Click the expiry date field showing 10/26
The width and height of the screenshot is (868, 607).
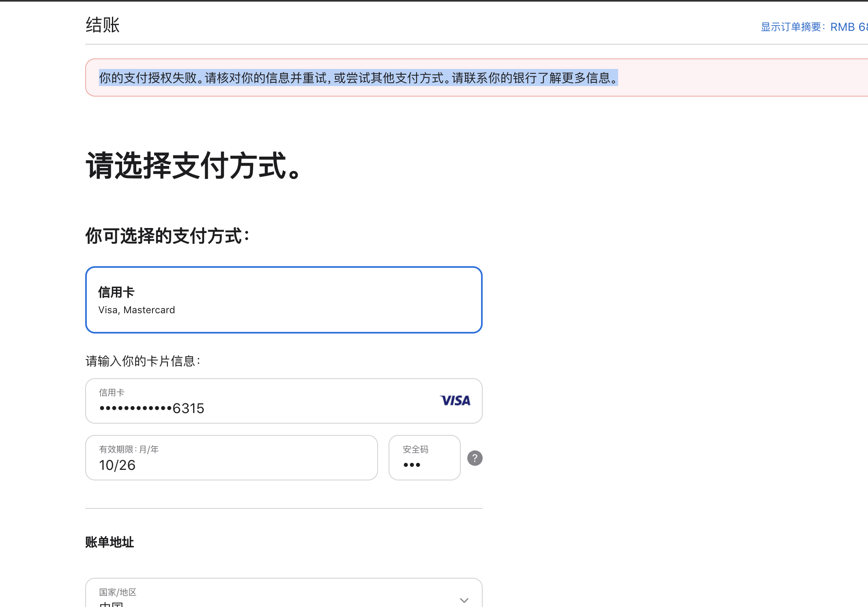click(231, 458)
